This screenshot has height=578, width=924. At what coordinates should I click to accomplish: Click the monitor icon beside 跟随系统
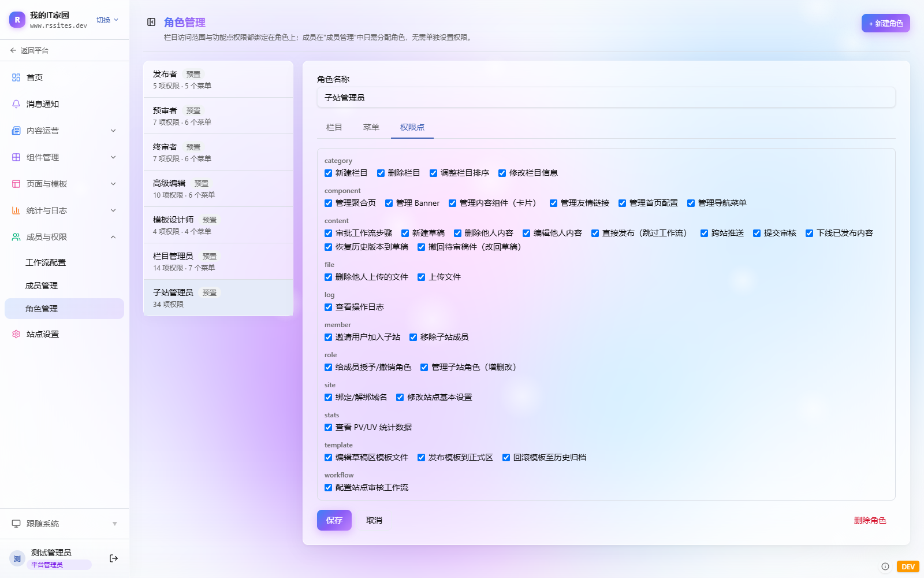pos(16,524)
